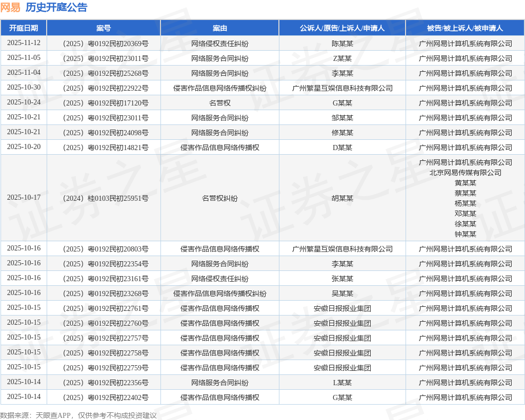525x420 pixels.
Task: Click defendant 黄某某
Action: click(x=466, y=183)
